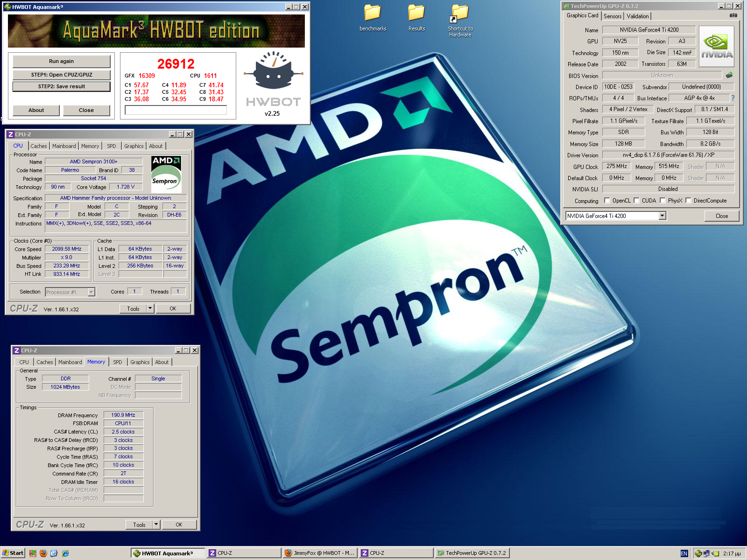Click the save BIOS chip icon in GPU-Z
747x560 pixels.
(x=729, y=75)
